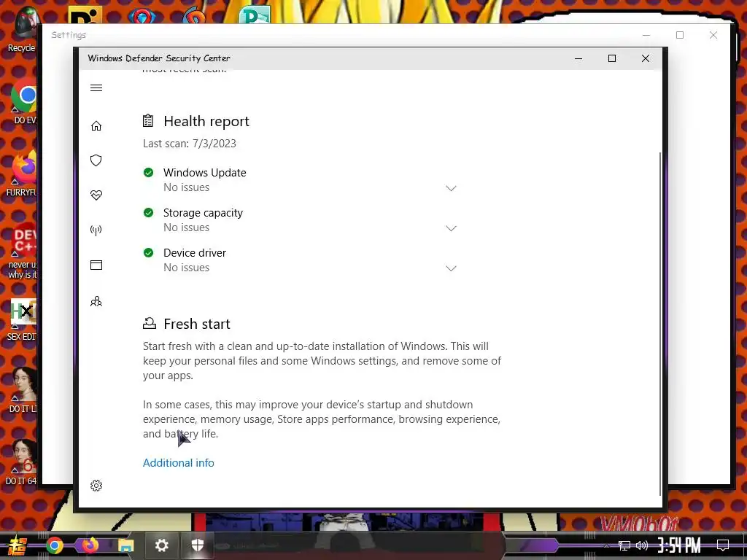Click the Health report heading
Image resolution: width=747 pixels, height=560 pixels.
(x=206, y=122)
